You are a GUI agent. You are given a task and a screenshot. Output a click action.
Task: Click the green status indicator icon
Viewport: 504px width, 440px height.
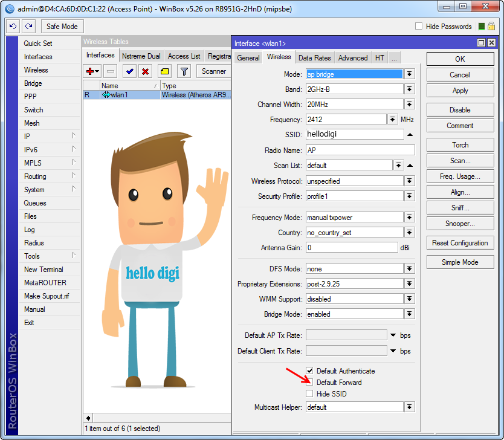(481, 27)
